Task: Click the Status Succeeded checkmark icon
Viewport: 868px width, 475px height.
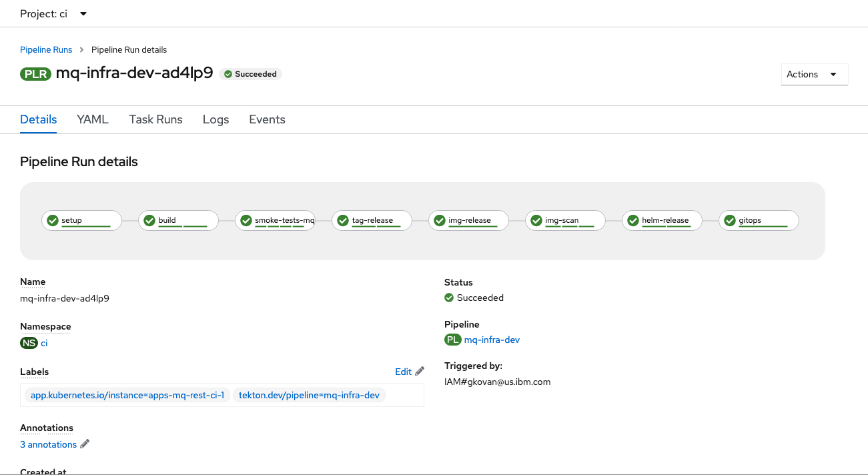Action: click(449, 298)
